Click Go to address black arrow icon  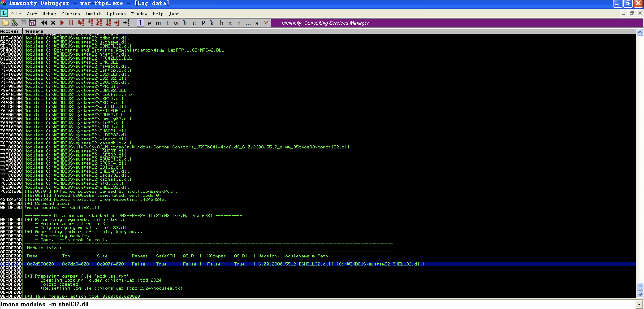[x=126, y=23]
